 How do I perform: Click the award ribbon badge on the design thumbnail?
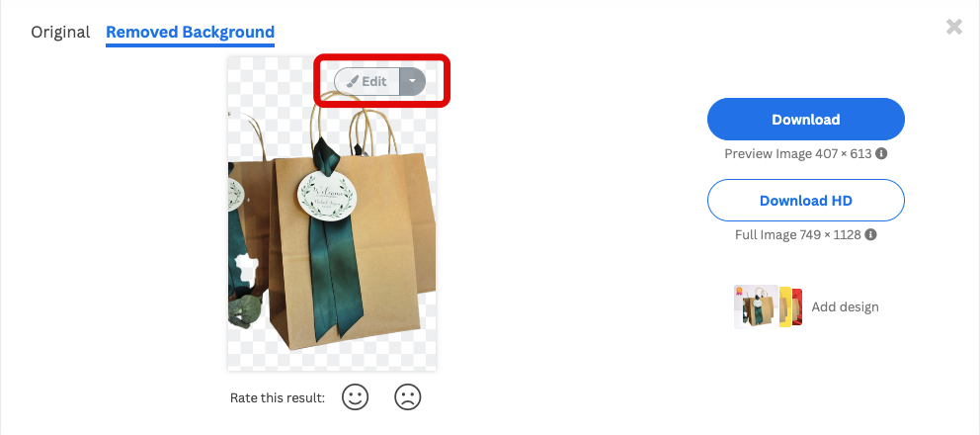(x=739, y=291)
